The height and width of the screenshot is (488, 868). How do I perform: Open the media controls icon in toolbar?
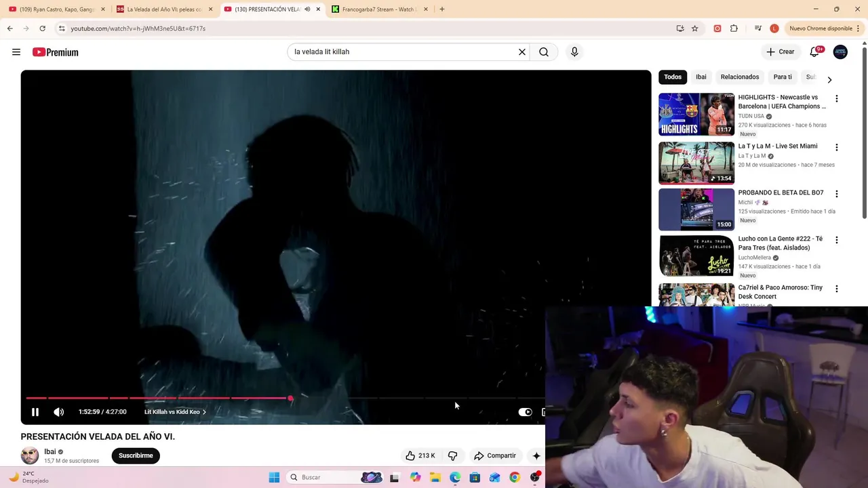tap(758, 28)
